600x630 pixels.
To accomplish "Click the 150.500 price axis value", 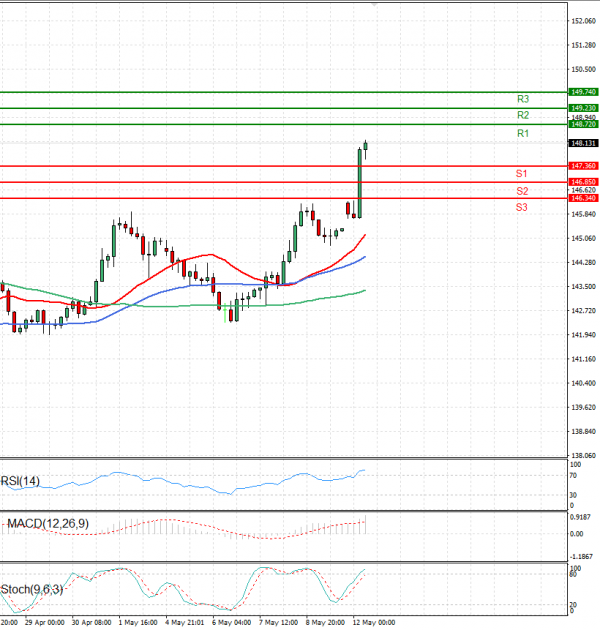I will 584,70.
